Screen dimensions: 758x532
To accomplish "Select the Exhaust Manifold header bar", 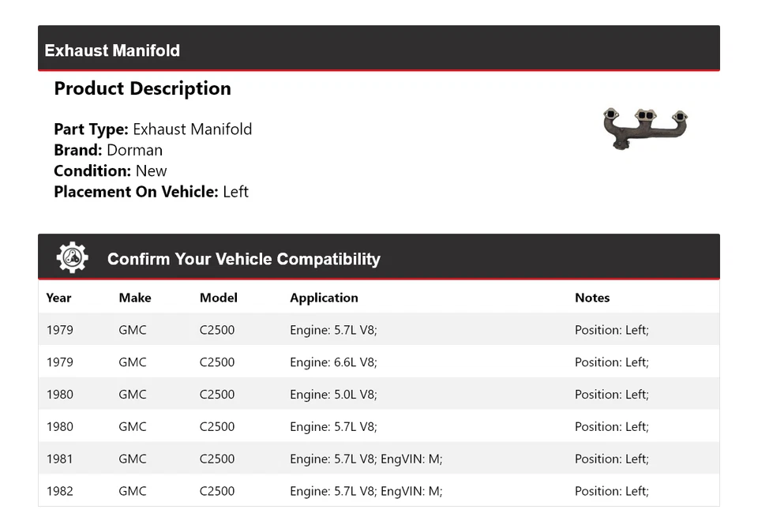I will (379, 50).
